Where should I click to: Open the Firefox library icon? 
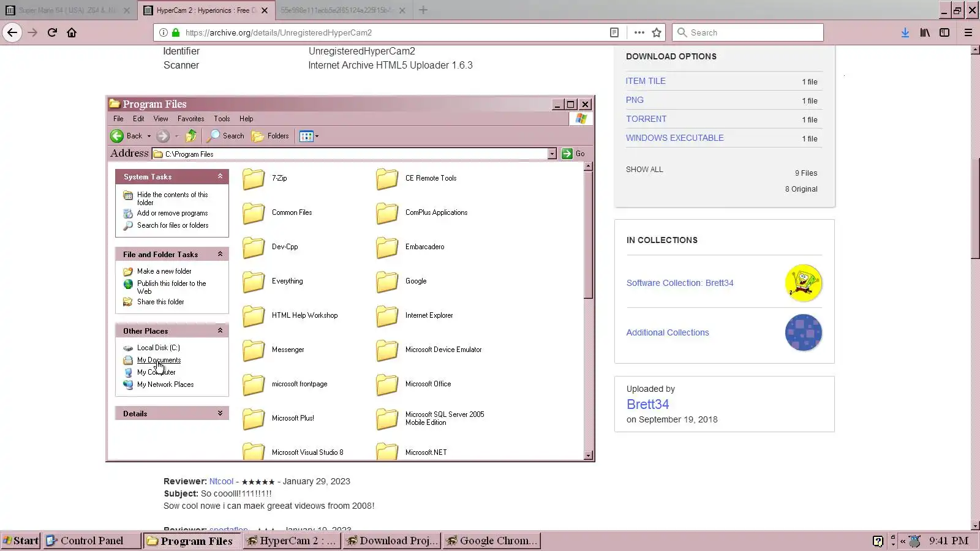pos(925,32)
